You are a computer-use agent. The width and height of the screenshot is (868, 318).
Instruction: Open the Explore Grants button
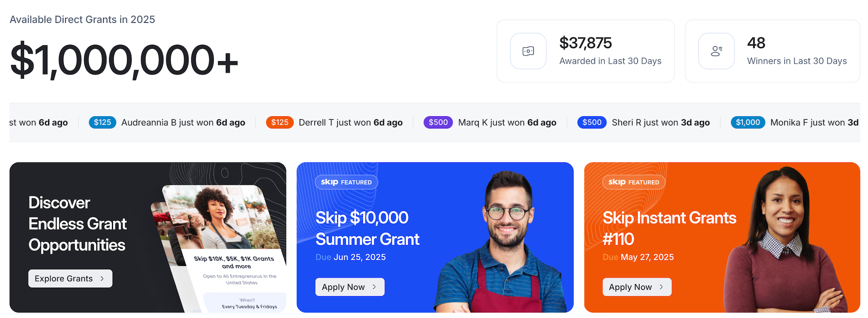70,279
